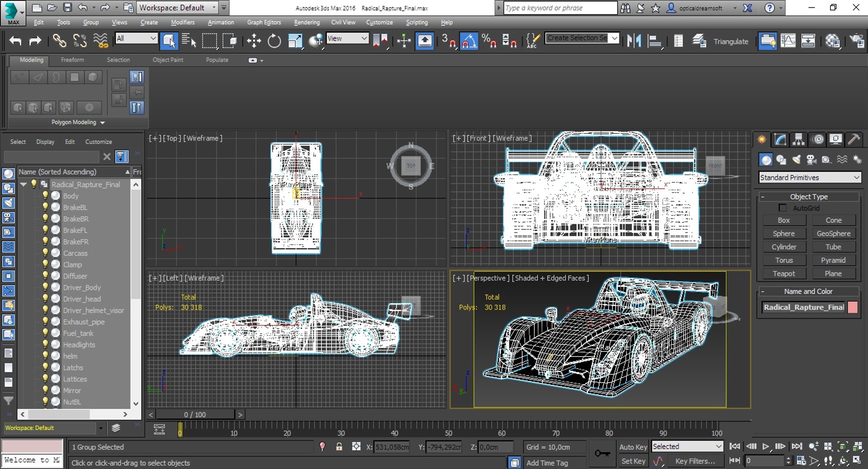The height and width of the screenshot is (469, 868).
Task: Toggle visibility bulb of Carcass
Action: (x=45, y=252)
